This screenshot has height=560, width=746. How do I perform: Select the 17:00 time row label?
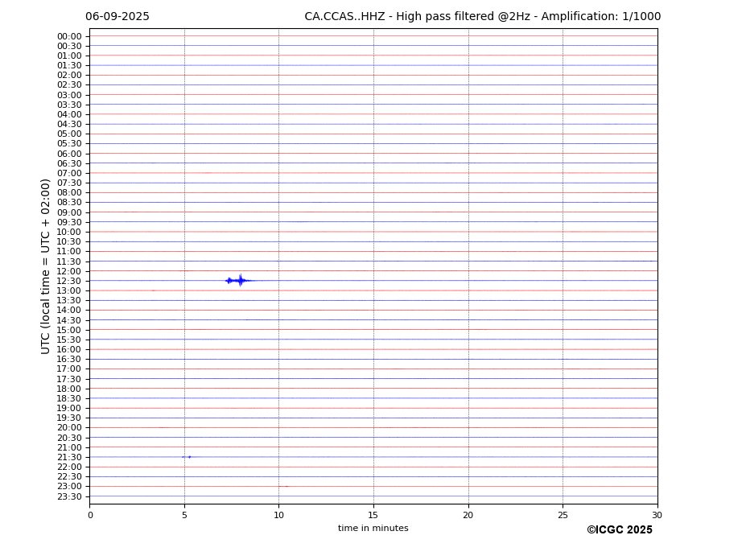[69, 369]
